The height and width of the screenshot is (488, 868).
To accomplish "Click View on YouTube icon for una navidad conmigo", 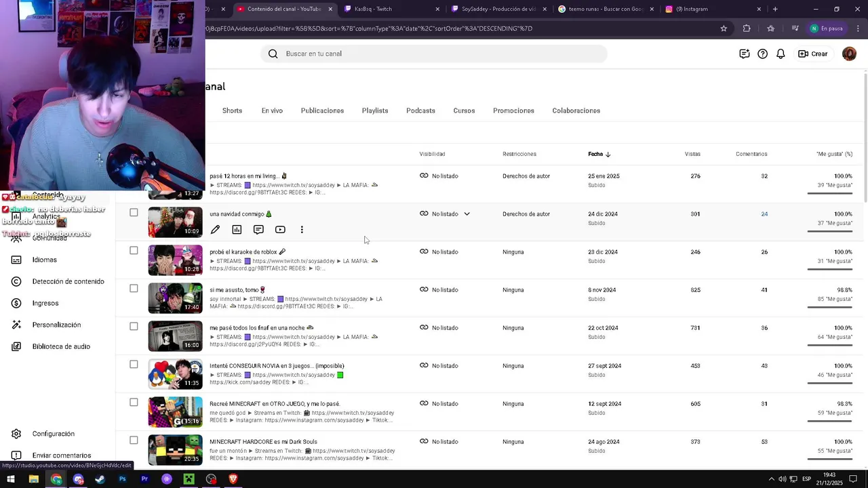I will point(280,230).
